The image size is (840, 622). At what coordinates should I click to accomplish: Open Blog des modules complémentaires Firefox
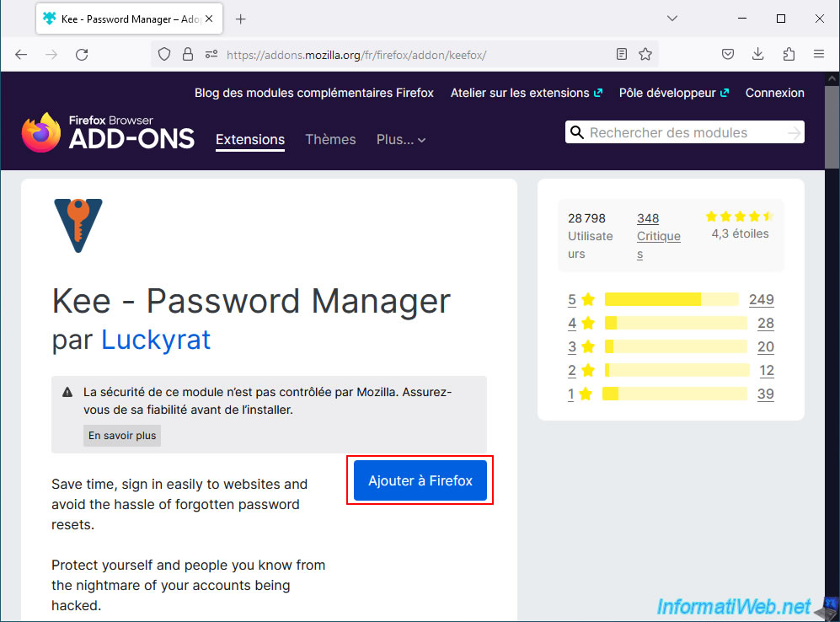314,93
